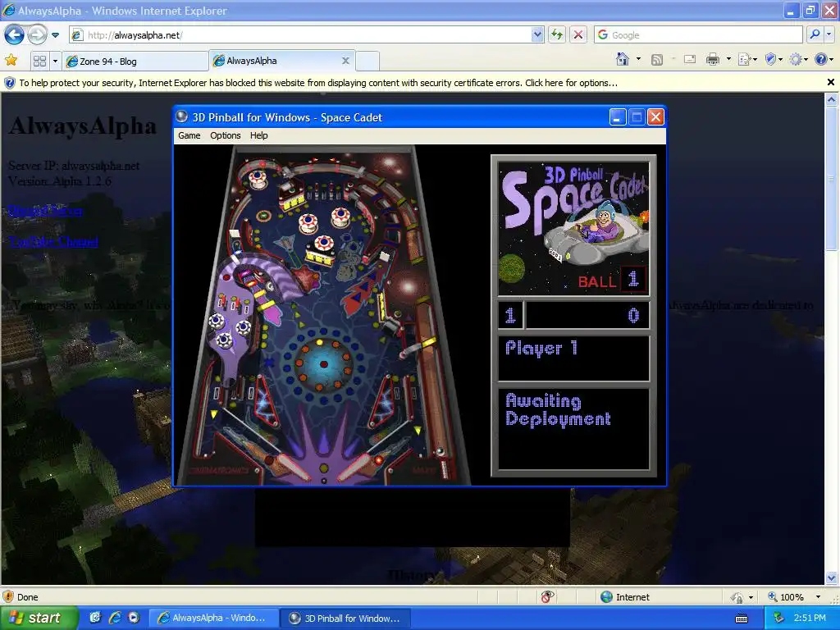Screen dimensions: 840x630
Task: Switch to the AlwaysAlpha taskbar button
Action: tap(212, 619)
